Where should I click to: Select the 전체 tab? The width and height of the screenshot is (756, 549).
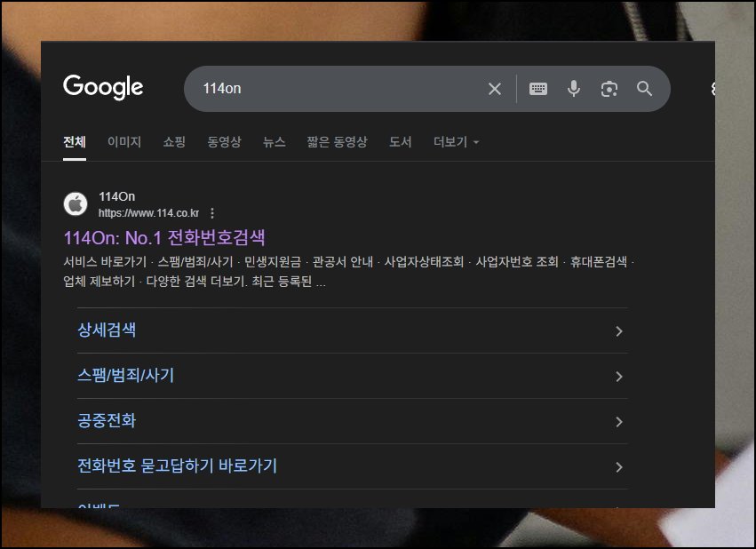[x=75, y=142]
